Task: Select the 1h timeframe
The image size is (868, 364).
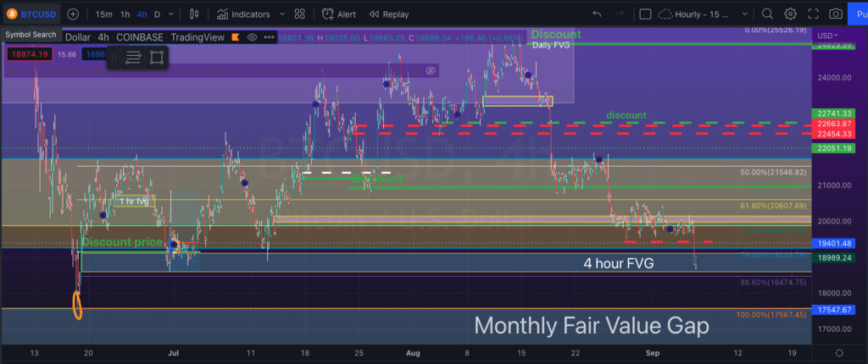Action: click(x=125, y=14)
